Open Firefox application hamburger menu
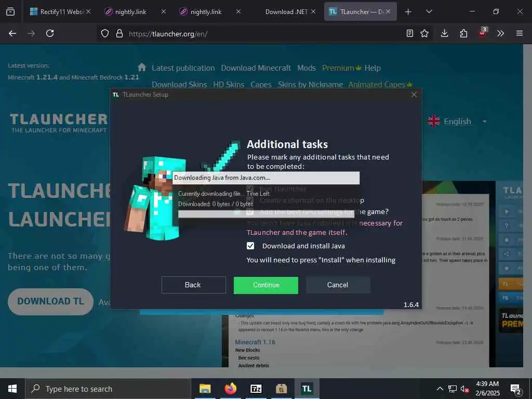The image size is (532, 399). 520,33
